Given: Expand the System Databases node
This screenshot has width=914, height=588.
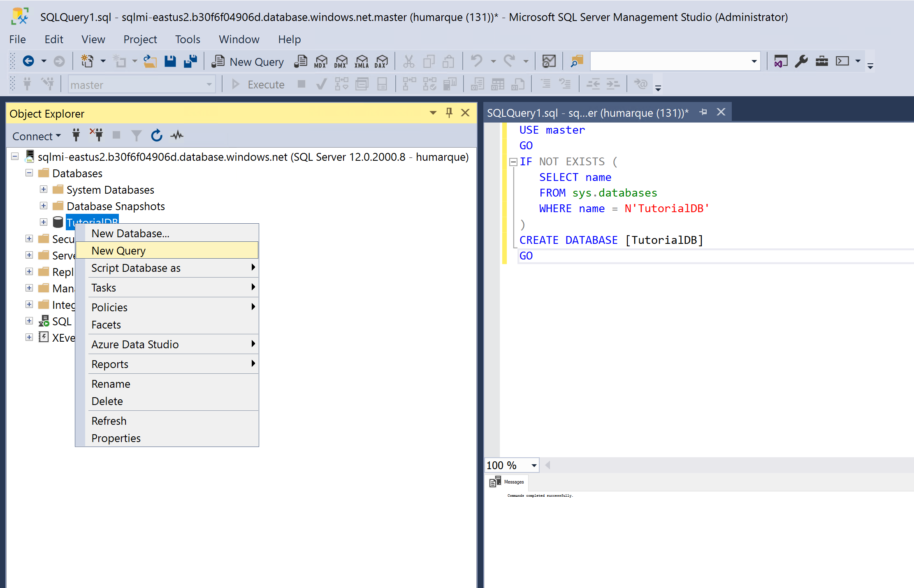Looking at the screenshot, I should click(44, 190).
